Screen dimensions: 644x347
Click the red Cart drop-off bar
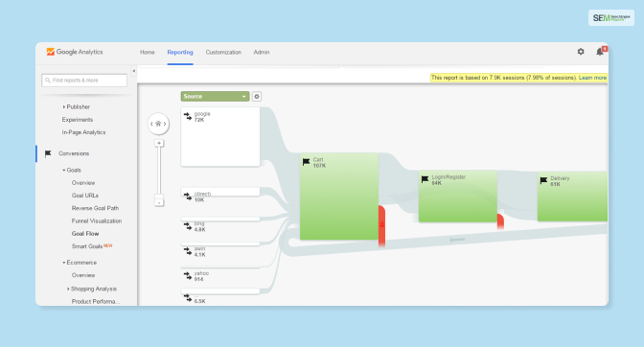click(x=382, y=225)
